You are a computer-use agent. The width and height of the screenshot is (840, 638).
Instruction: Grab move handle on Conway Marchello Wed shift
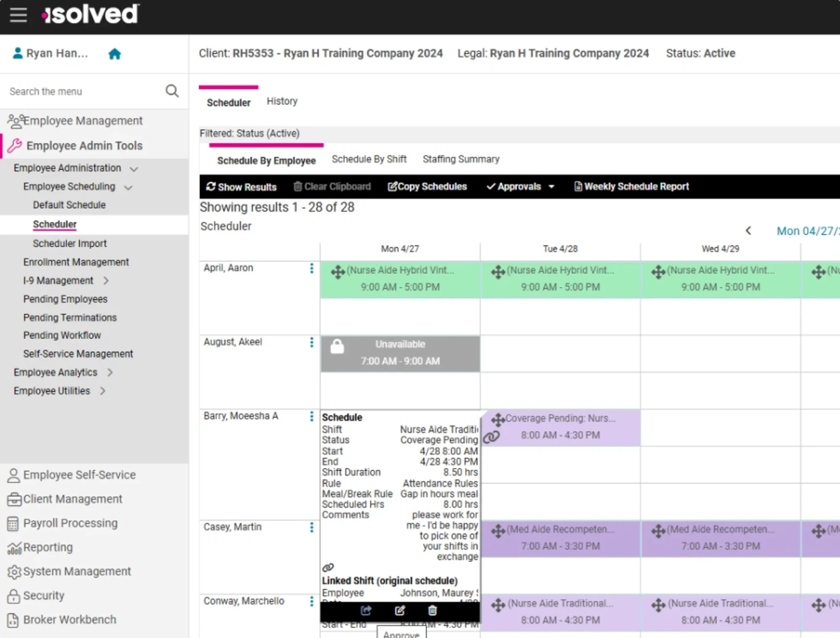(x=658, y=605)
